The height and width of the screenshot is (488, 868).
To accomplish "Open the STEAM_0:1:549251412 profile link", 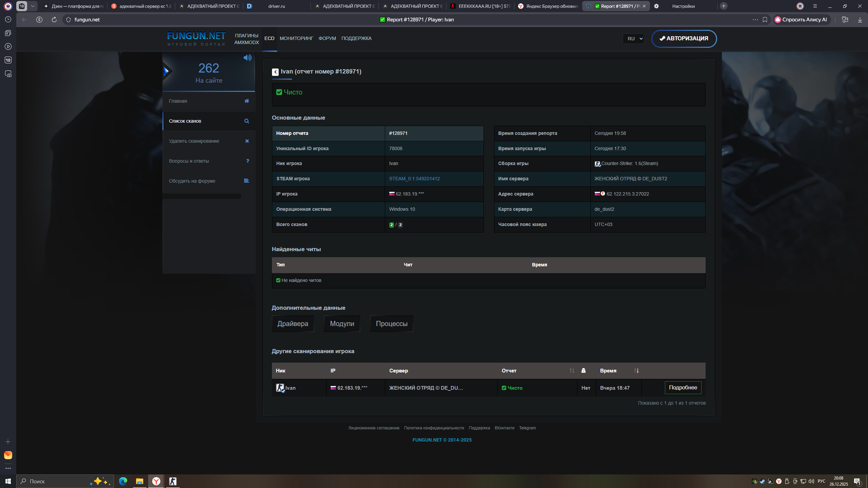I will point(414,179).
